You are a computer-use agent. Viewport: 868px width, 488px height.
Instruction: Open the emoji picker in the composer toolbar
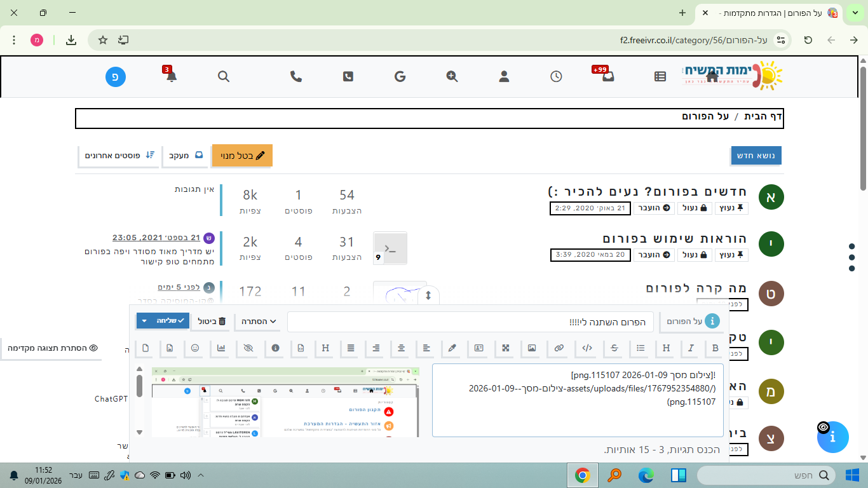pyautogui.click(x=195, y=348)
